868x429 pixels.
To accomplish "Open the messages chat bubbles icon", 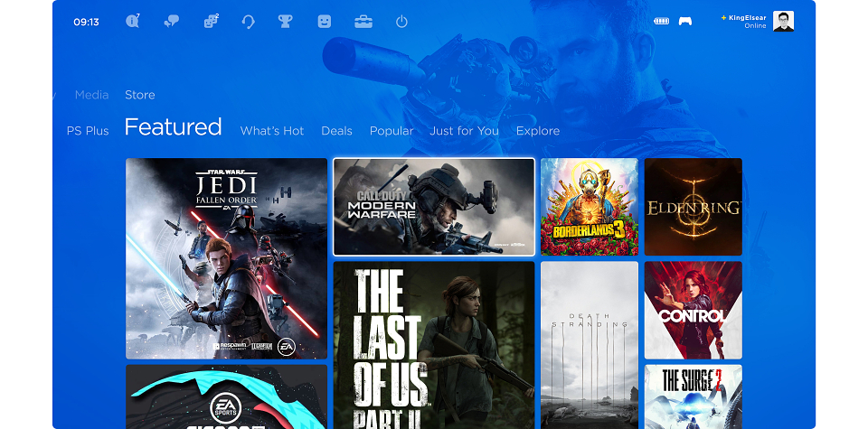I will click(x=172, y=22).
